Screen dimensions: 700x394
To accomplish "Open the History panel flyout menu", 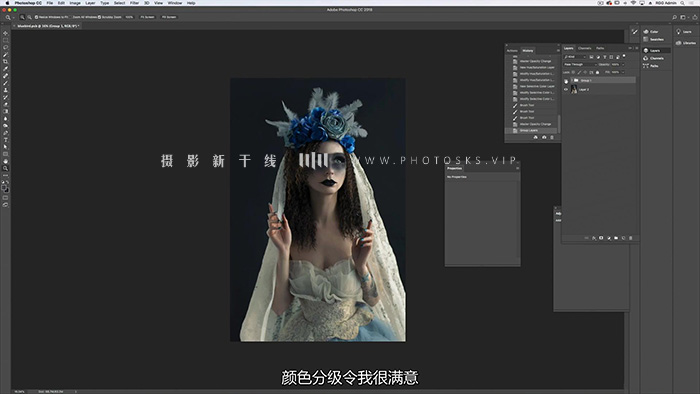I will [x=558, y=50].
